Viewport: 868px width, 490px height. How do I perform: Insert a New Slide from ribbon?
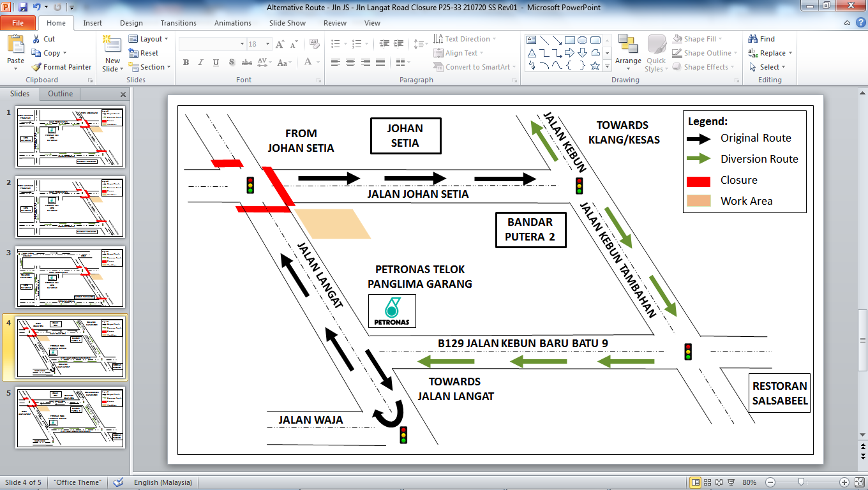(x=112, y=54)
